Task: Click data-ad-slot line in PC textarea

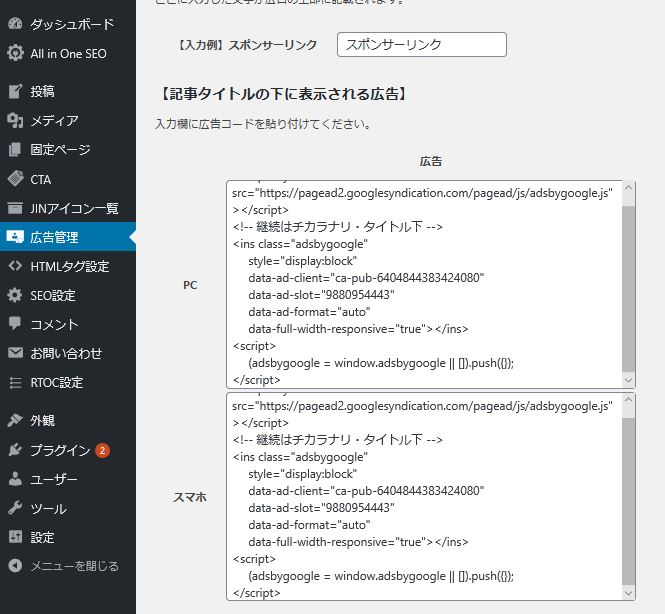Action: [321, 295]
